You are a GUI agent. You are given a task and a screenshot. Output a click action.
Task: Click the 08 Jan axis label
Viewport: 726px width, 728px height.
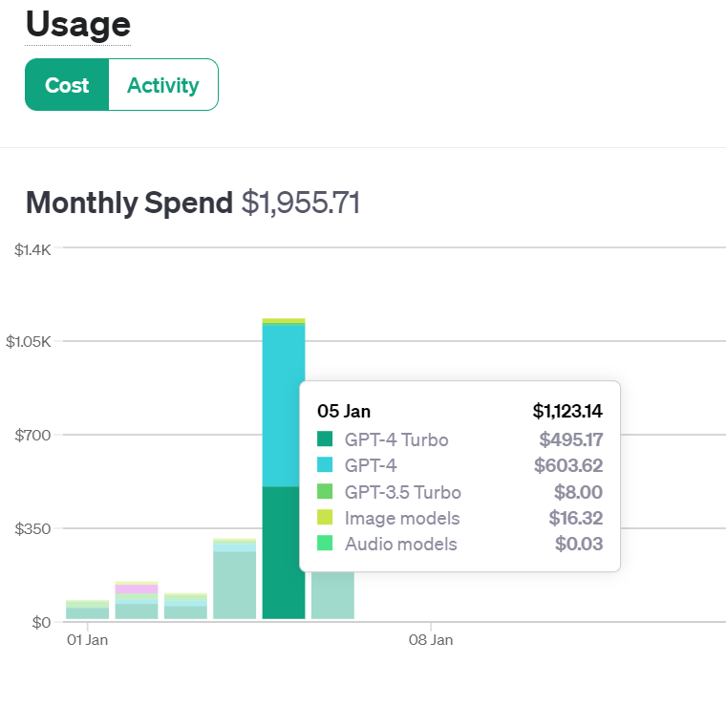430,640
